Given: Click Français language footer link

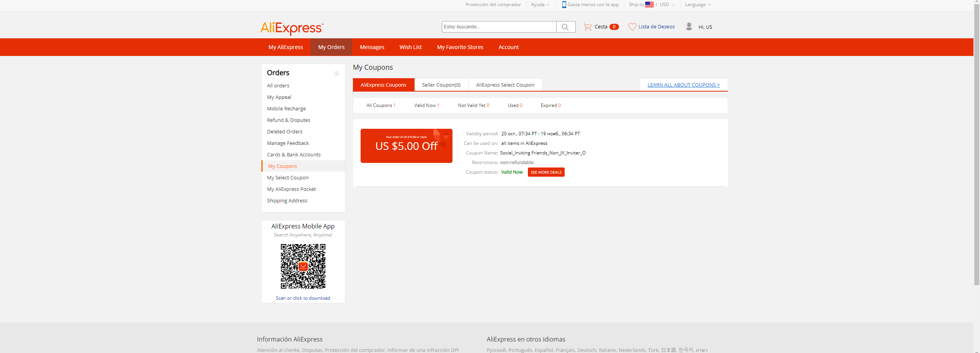Looking at the screenshot, I should click(565, 350).
